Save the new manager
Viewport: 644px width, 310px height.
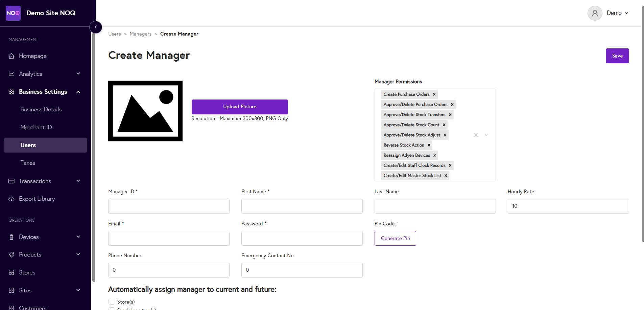(617, 56)
